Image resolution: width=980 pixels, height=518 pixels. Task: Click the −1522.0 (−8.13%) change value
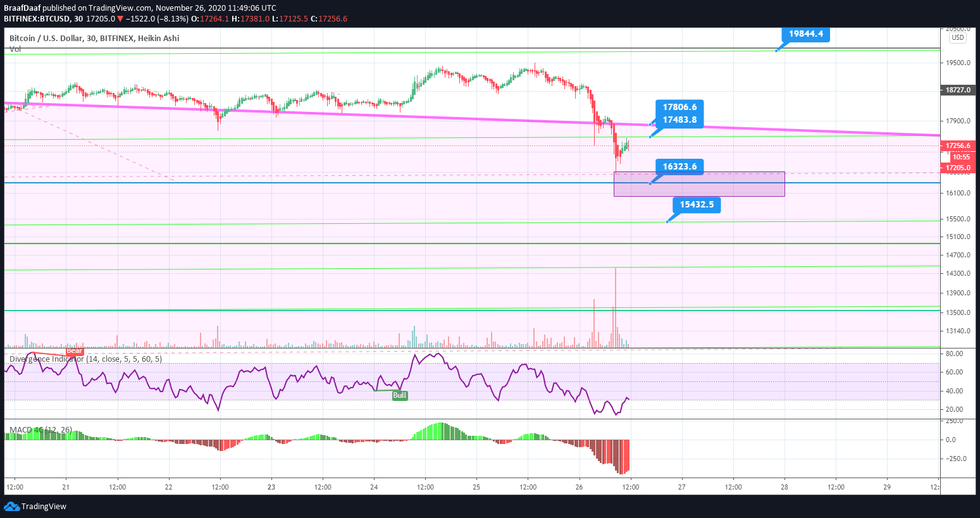[x=156, y=19]
